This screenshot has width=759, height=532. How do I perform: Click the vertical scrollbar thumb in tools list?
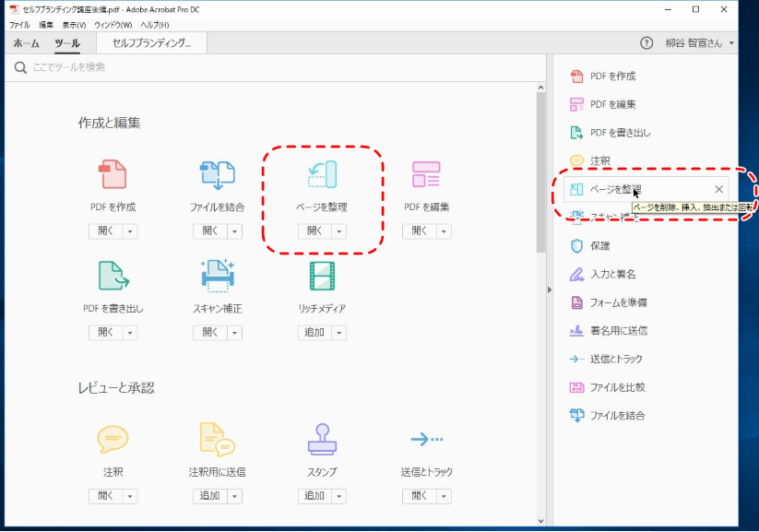[x=540, y=172]
